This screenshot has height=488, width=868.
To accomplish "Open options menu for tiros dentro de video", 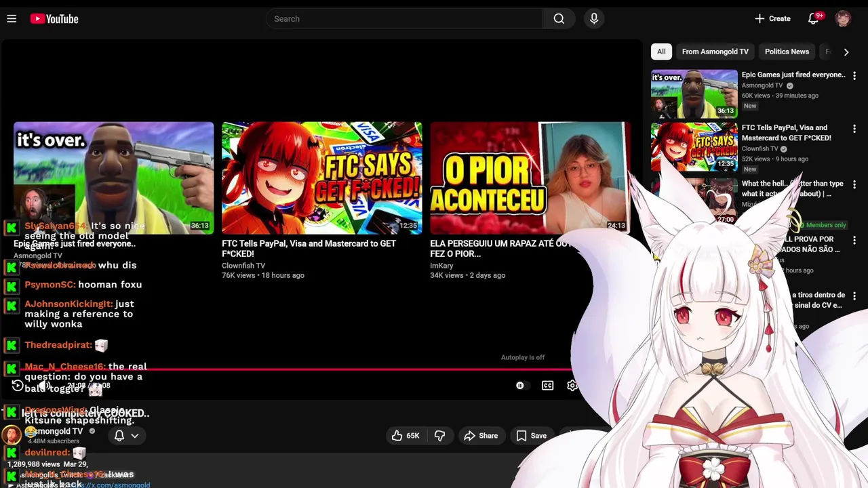I will (854, 296).
